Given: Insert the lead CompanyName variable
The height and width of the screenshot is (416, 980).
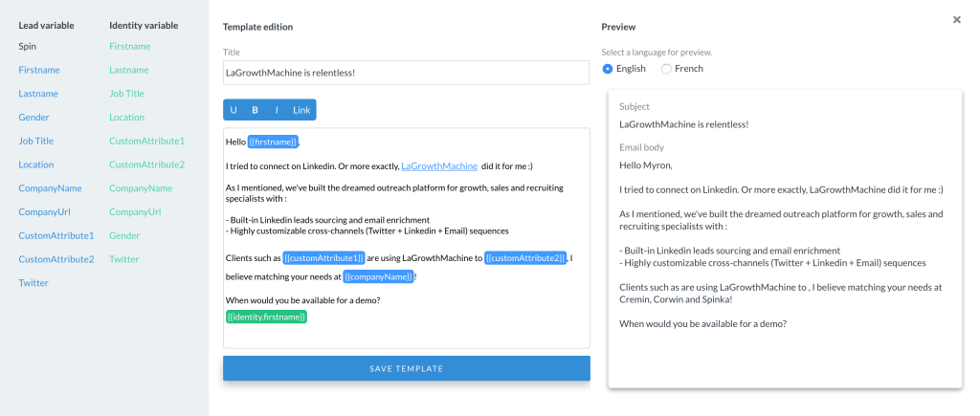Looking at the screenshot, I should pos(50,188).
